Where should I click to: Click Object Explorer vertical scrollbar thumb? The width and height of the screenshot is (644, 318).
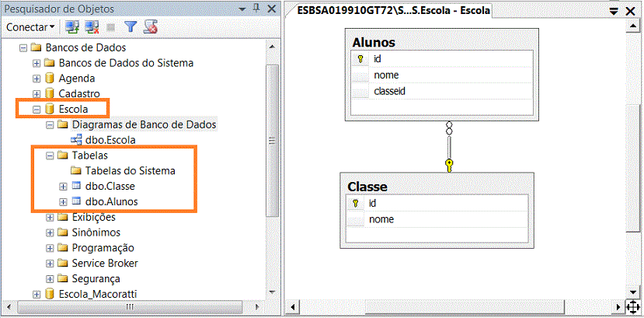click(272, 142)
